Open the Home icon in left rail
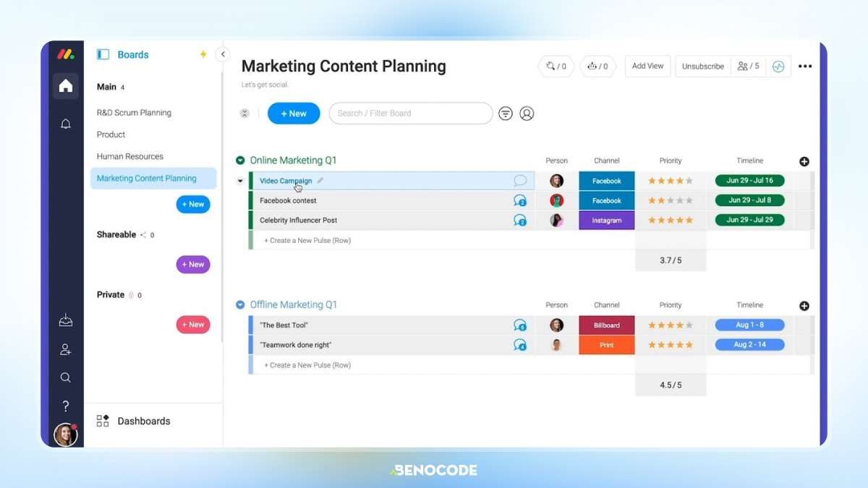The height and width of the screenshot is (488, 868). click(x=66, y=86)
